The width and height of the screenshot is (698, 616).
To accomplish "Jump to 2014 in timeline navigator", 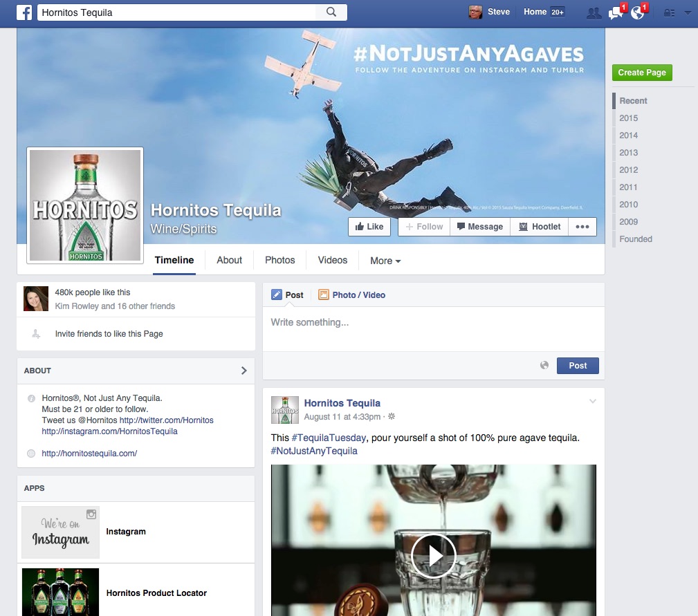I will [628, 136].
